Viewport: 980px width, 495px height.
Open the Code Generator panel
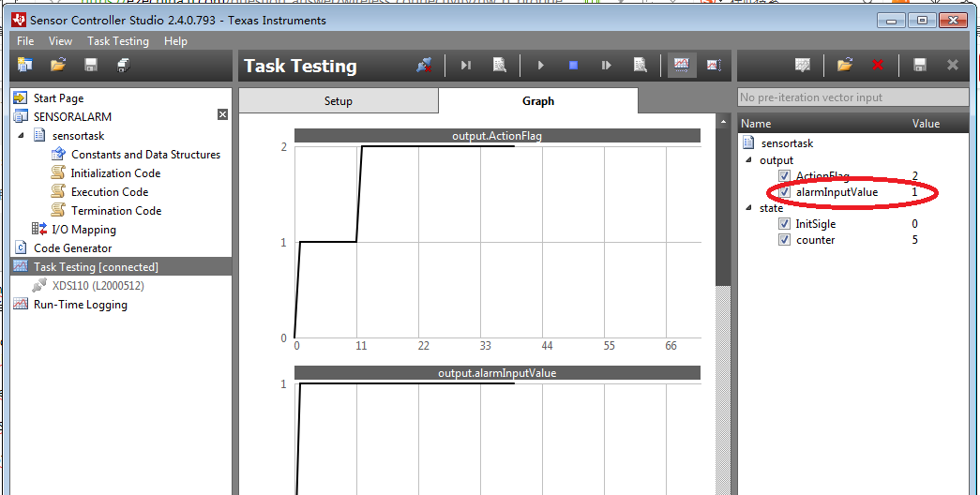[x=72, y=248]
